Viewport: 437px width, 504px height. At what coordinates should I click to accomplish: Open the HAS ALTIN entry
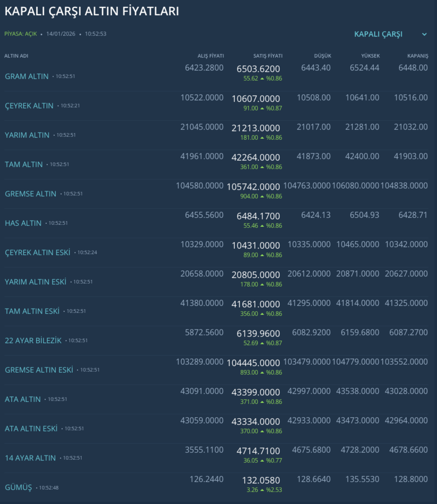click(23, 223)
